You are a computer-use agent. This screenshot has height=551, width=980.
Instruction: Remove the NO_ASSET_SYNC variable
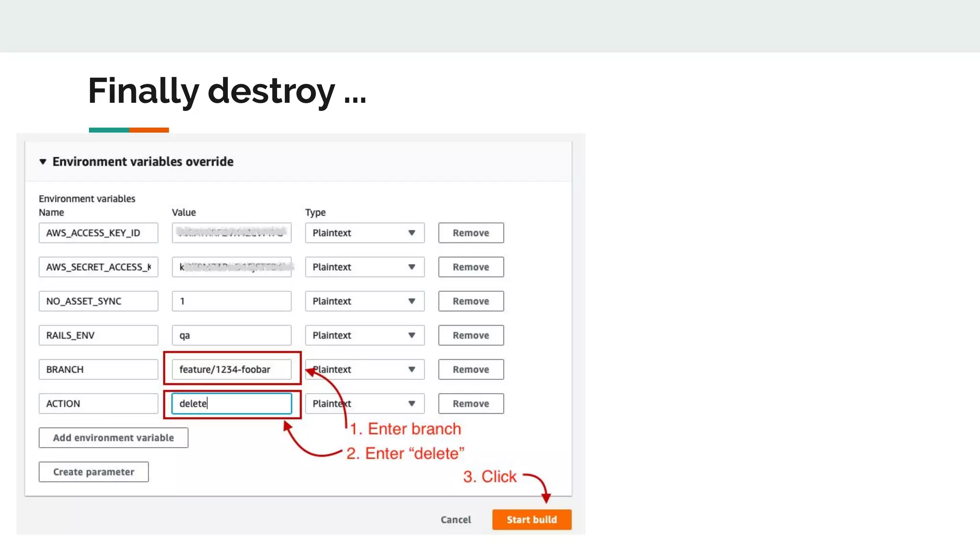[471, 301]
